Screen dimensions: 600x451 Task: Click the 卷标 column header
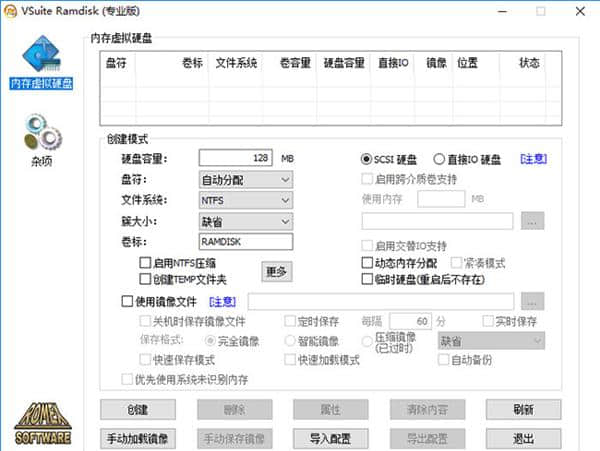click(x=192, y=62)
